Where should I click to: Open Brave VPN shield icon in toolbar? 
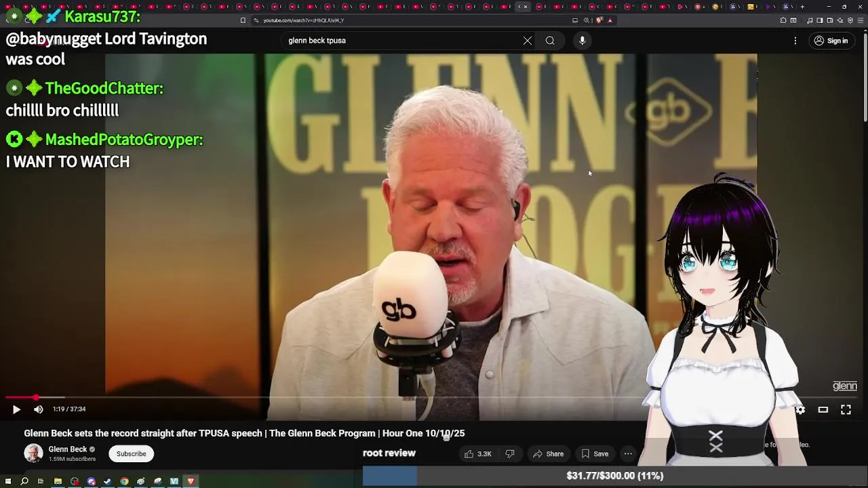pyautogui.click(x=850, y=20)
